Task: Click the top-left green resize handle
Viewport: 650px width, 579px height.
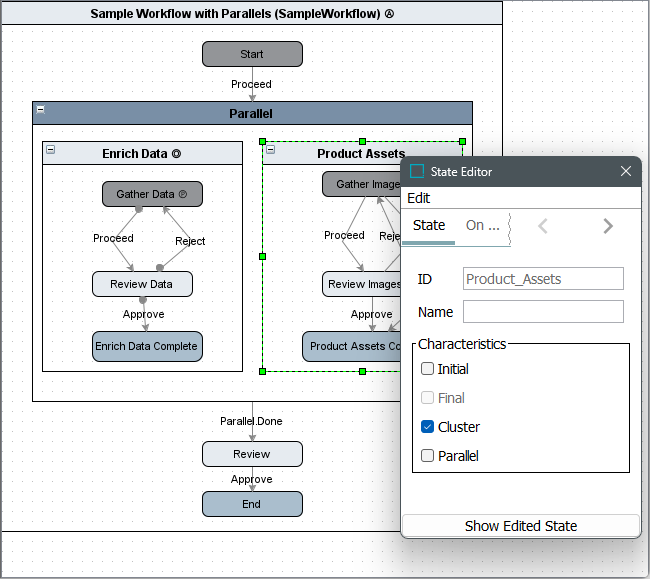Action: tap(262, 141)
